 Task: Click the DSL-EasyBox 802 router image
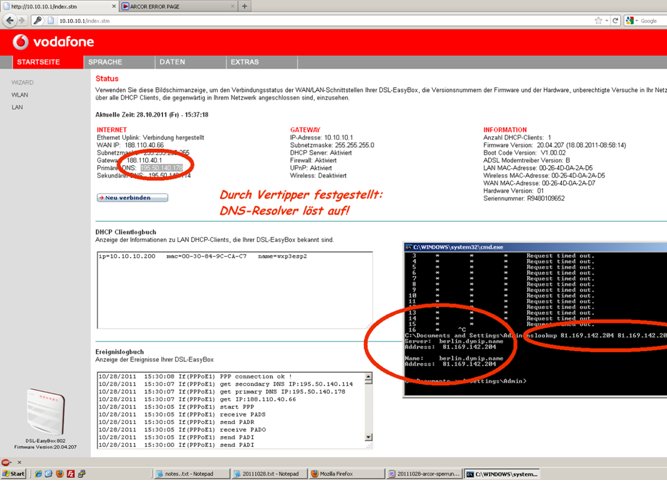[x=46, y=411]
